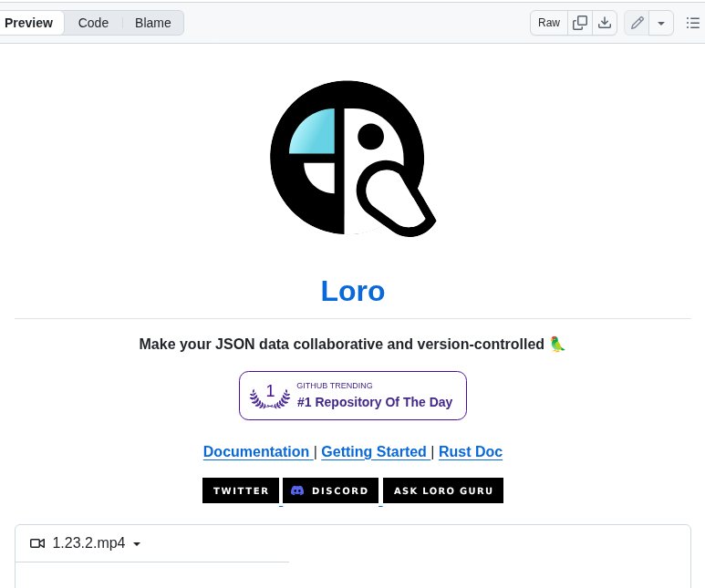
Task: Expand the 1.23.2.mp4 video dropdown
Action: click(137, 544)
